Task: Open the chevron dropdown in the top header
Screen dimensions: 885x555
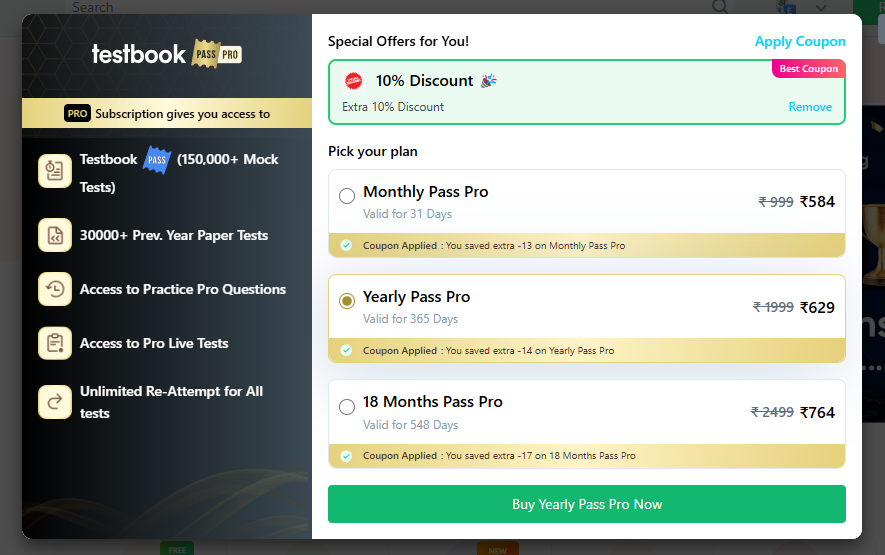Action: click(821, 8)
